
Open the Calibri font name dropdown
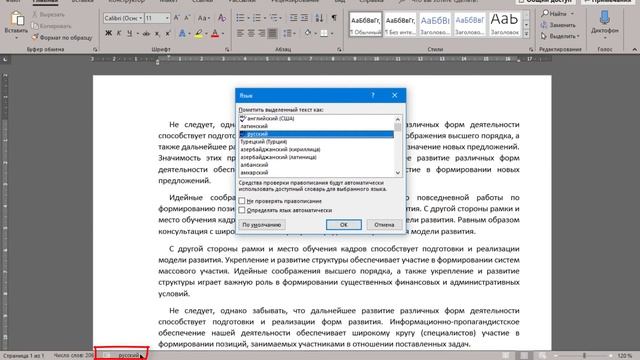click(140, 18)
